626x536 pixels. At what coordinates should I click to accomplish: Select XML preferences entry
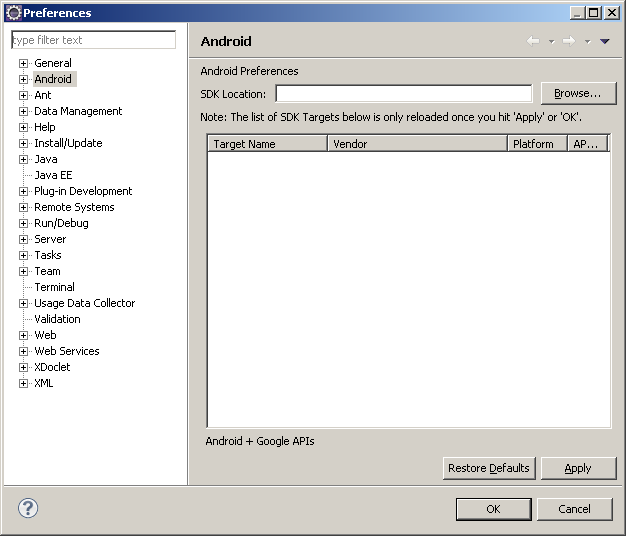44,383
